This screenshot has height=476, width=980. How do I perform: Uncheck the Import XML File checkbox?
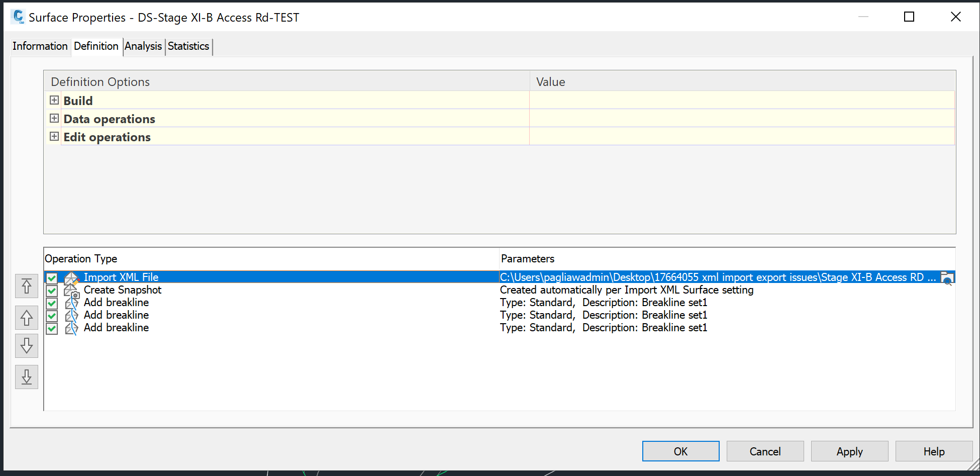click(52, 278)
